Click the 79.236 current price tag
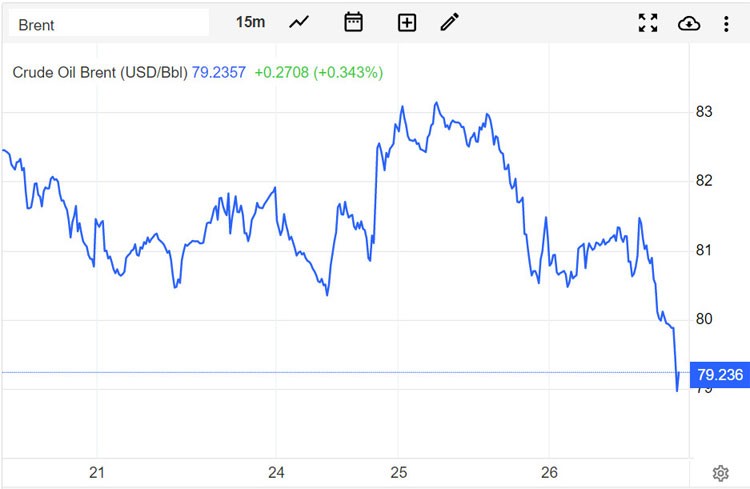Viewport: 750px width, 489px height. (719, 375)
